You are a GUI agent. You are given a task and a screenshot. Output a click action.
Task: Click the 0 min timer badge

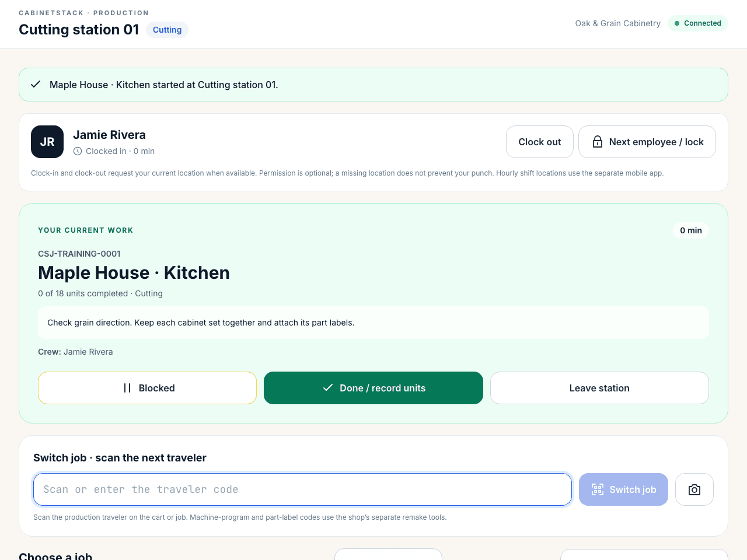(691, 230)
